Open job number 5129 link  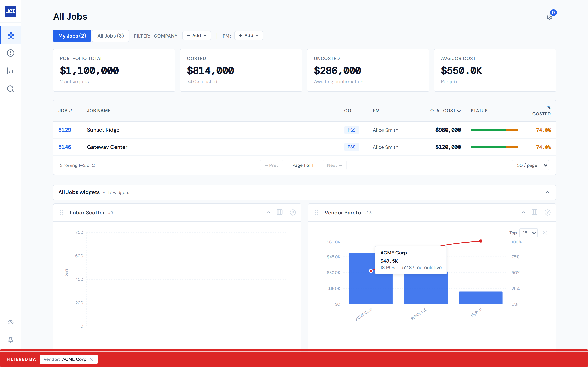click(x=65, y=130)
